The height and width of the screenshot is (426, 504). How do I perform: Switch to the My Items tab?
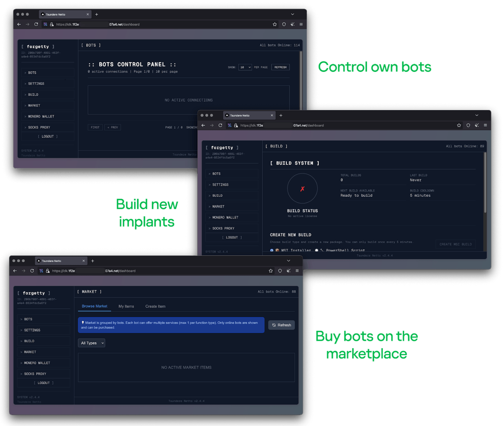(126, 306)
